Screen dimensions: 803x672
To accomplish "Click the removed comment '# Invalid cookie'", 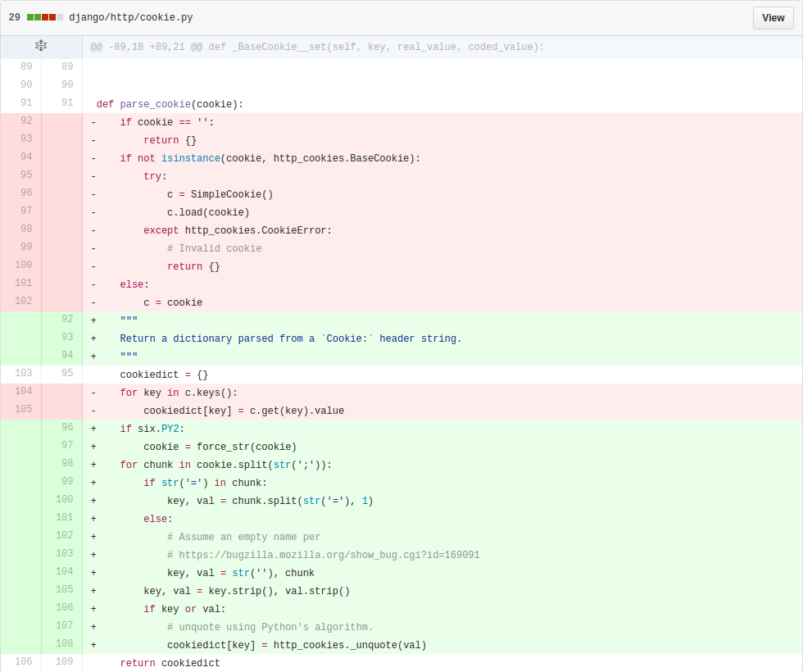I will point(214,248).
